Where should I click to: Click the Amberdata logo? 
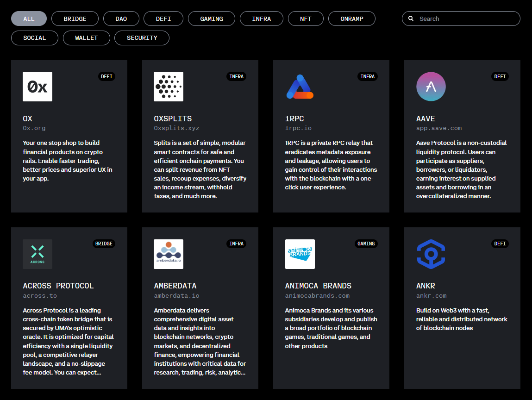(168, 254)
